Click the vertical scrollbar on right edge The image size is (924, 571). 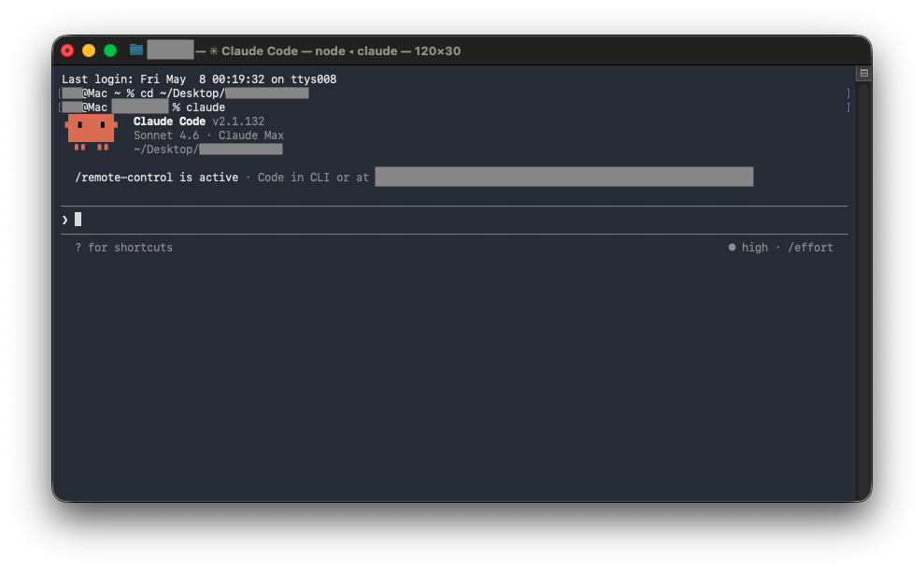point(863,292)
